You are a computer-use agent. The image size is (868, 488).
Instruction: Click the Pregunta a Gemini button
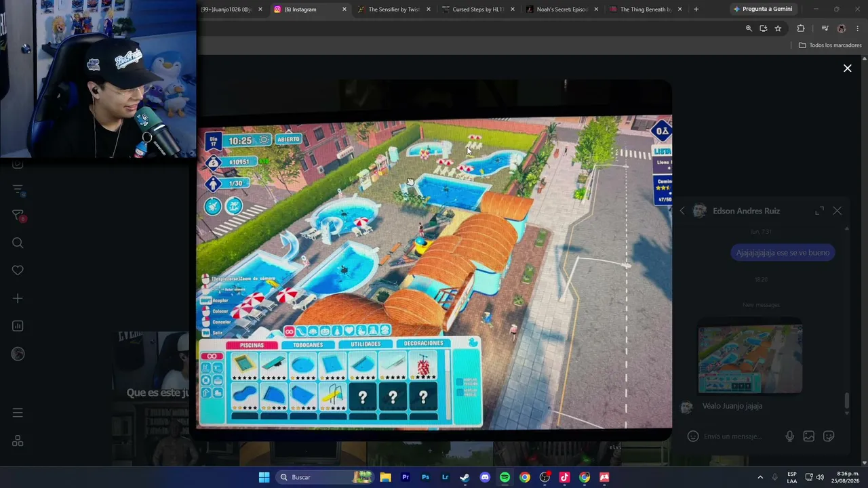[x=762, y=9]
